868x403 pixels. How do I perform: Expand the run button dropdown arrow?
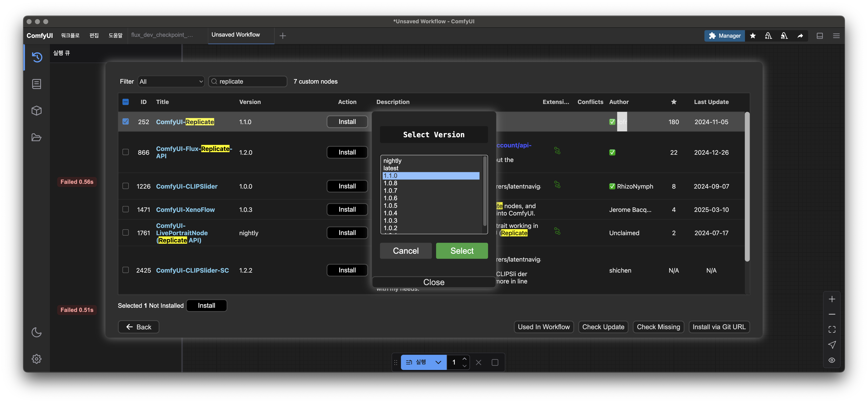point(438,362)
